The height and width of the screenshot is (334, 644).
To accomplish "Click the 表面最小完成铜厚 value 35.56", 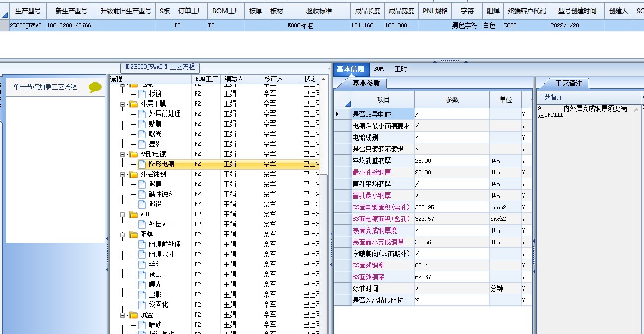I will 452,242.
